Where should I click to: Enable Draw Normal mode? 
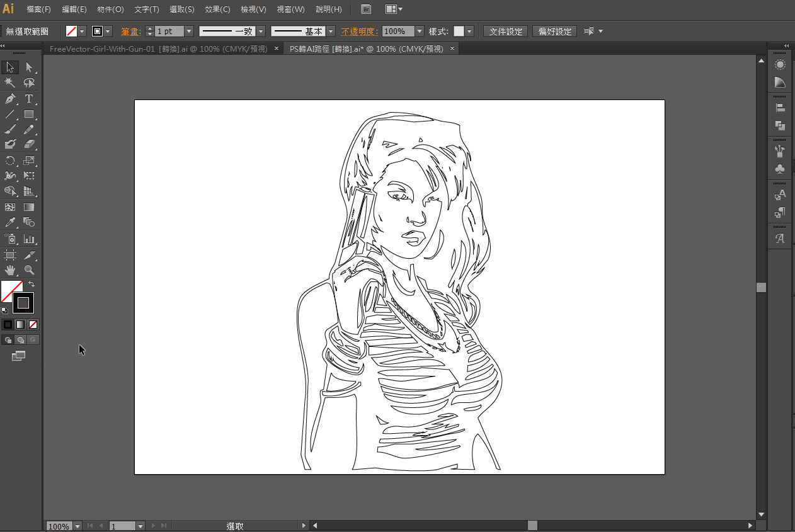tap(8, 340)
